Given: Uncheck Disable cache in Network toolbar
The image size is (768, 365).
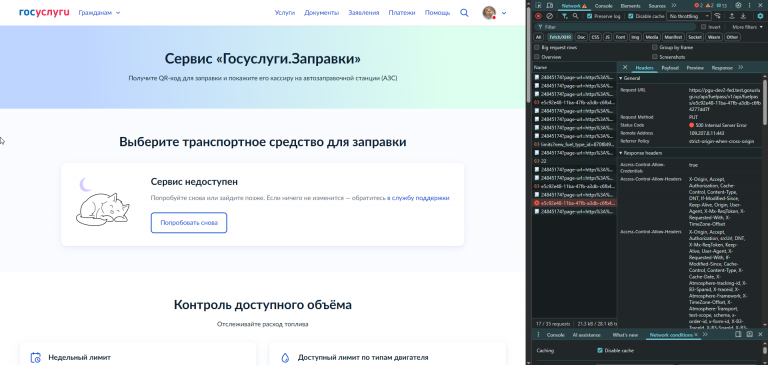Looking at the screenshot, I should point(630,16).
